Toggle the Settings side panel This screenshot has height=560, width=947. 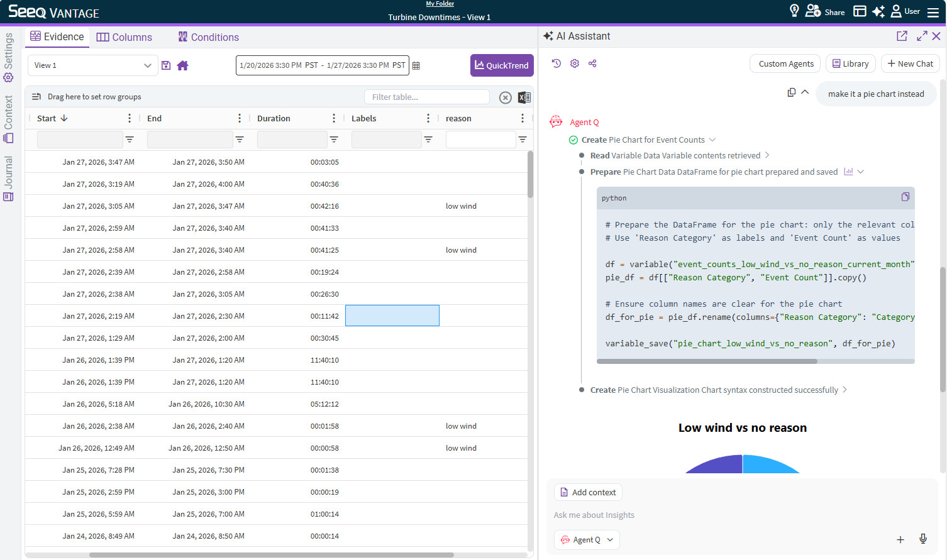8,58
